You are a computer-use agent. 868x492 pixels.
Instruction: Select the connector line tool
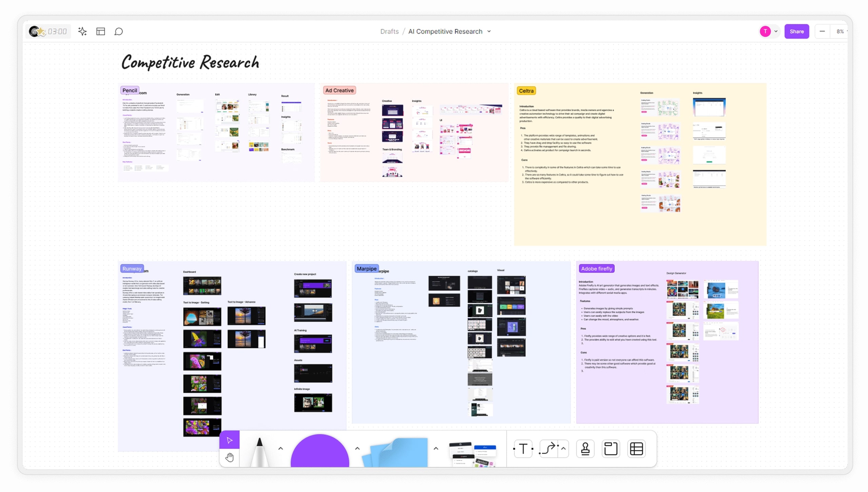pos(548,449)
